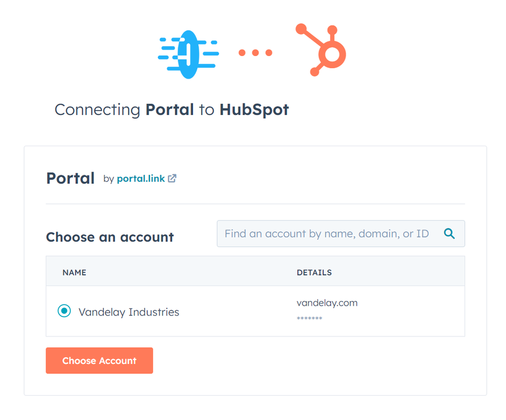
Task: Click the Choose an account heading
Action: click(x=109, y=237)
